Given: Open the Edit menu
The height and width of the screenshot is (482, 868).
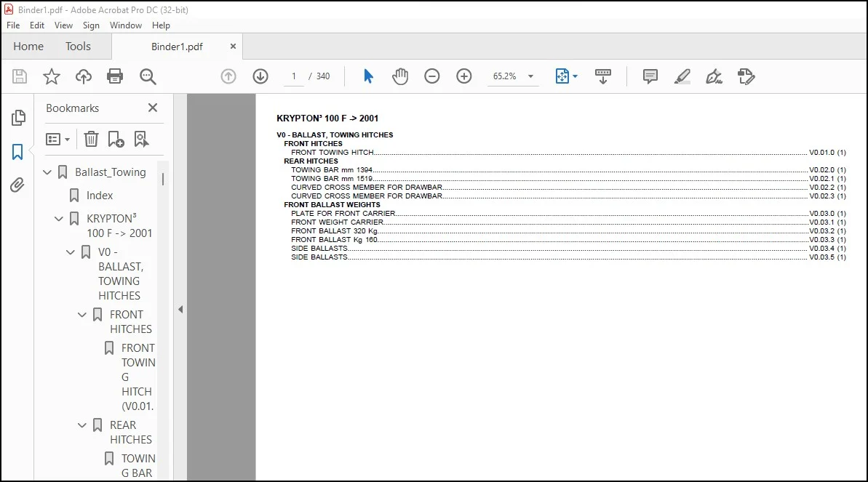Looking at the screenshot, I should point(36,25).
